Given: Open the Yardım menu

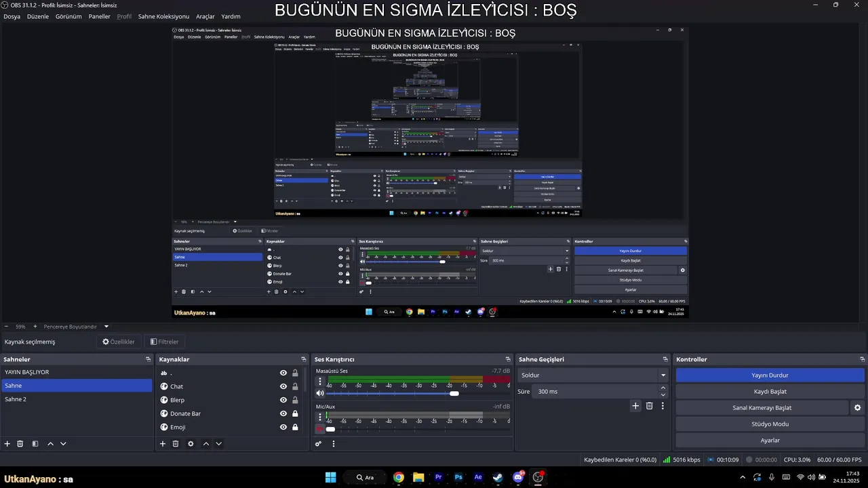Looking at the screenshot, I should pyautogui.click(x=231, y=16).
